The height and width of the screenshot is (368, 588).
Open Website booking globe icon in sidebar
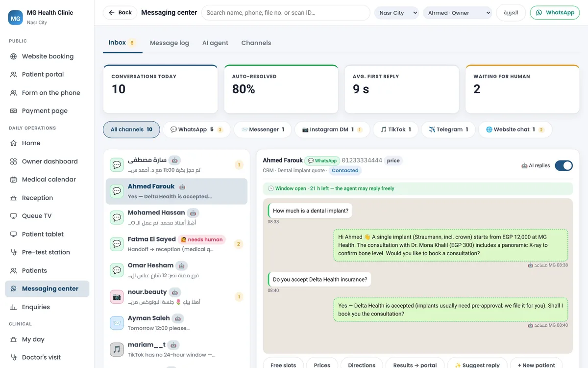[13, 56]
